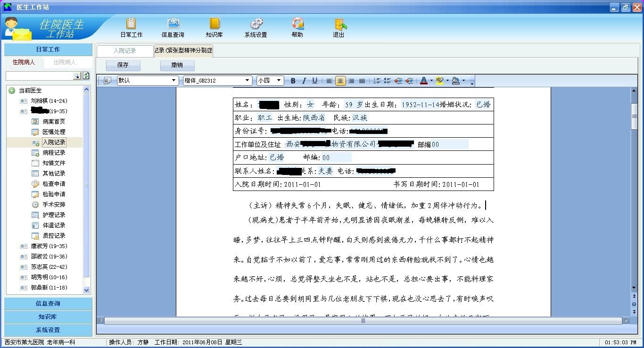Toggle underline formatting in the editor toolbar
644x348 pixels.
point(314,81)
